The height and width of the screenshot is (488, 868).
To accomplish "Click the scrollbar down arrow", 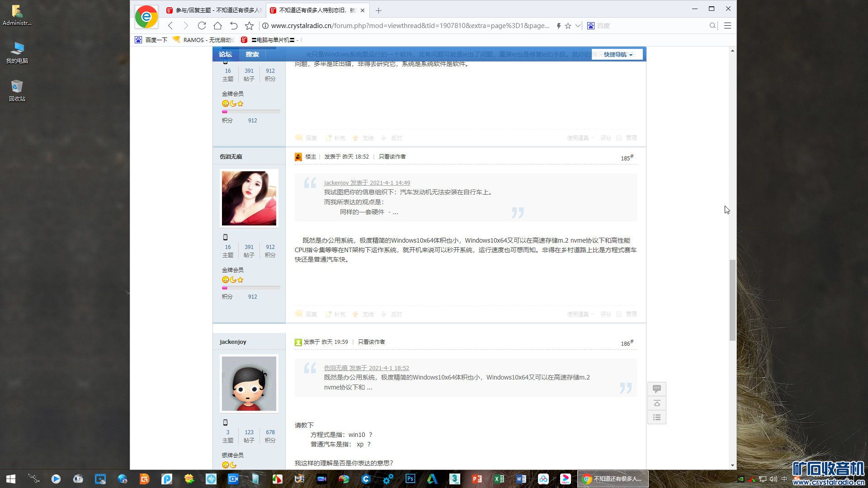I will point(732,465).
